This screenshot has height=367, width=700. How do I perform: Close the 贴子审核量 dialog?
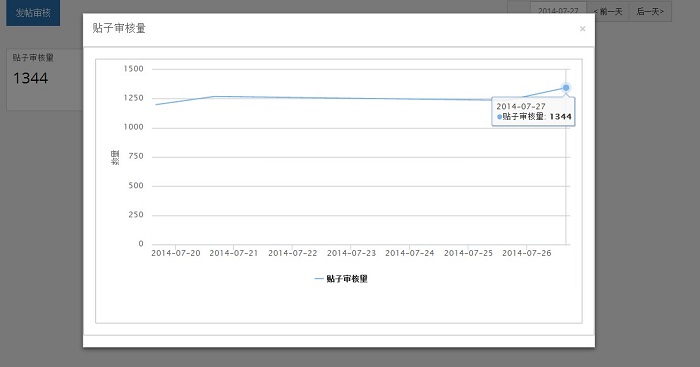pos(582,29)
